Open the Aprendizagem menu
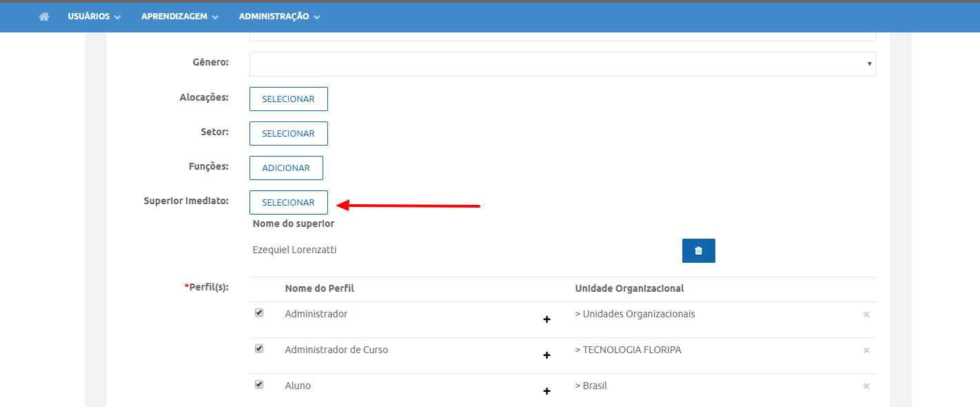The image size is (980, 407). point(179,17)
